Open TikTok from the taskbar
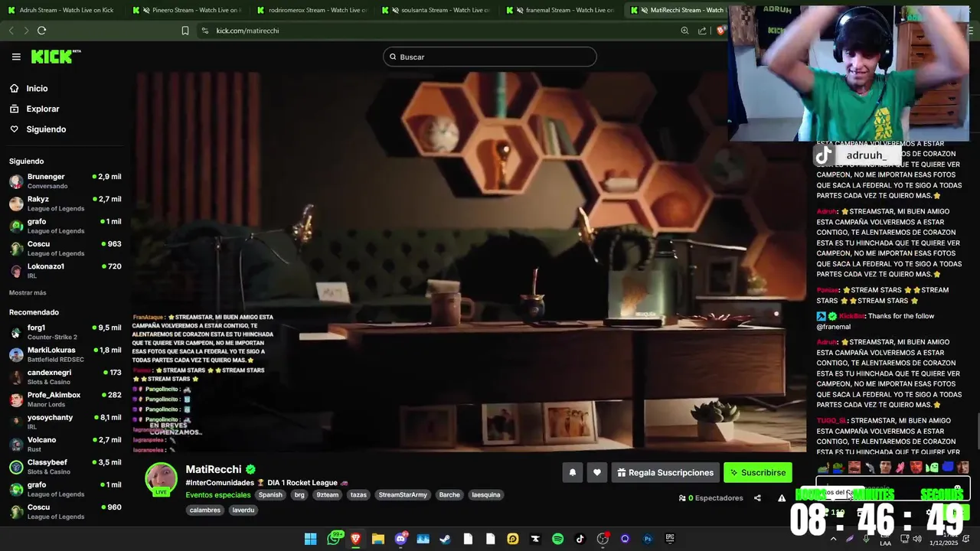 coord(580,539)
